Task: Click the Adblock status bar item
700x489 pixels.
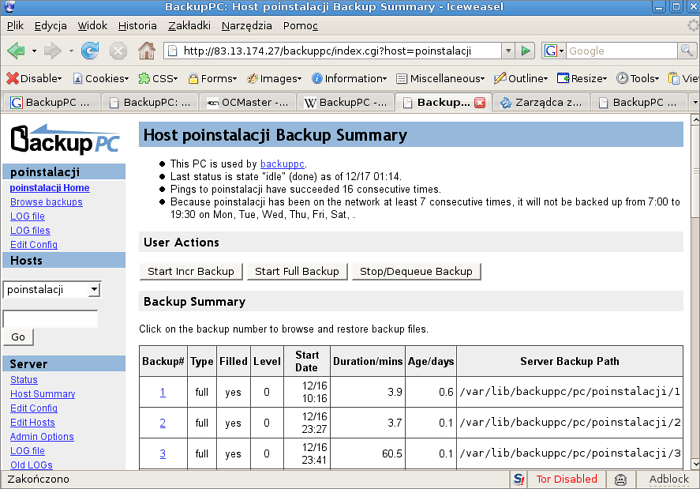Action: coord(669,479)
